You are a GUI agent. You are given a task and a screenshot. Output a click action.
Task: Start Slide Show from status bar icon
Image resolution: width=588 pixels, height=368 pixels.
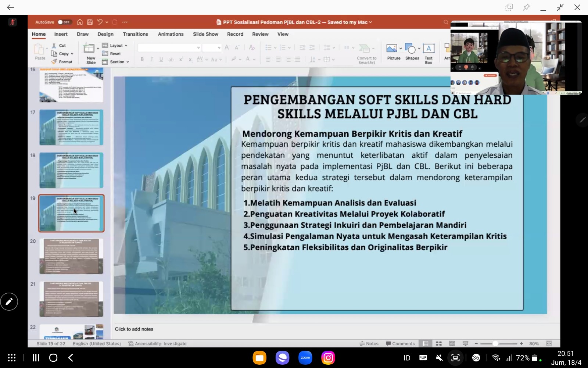(465, 343)
